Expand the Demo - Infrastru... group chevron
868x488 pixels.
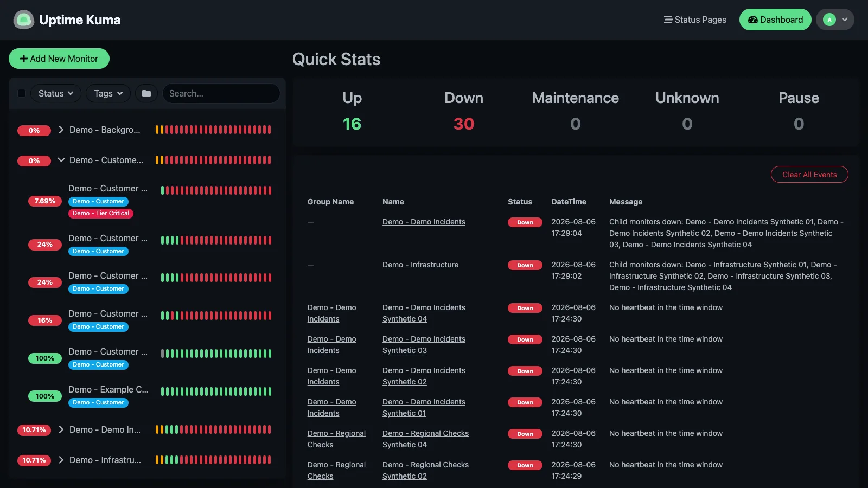[61, 460]
